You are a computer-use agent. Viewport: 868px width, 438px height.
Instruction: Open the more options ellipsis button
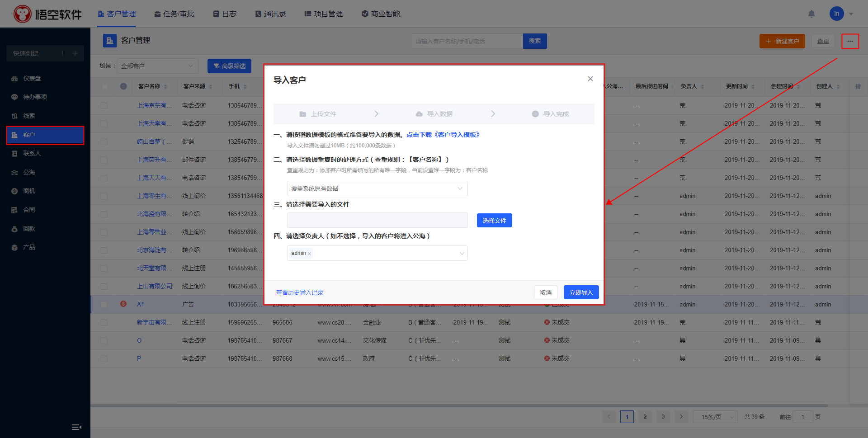[850, 41]
